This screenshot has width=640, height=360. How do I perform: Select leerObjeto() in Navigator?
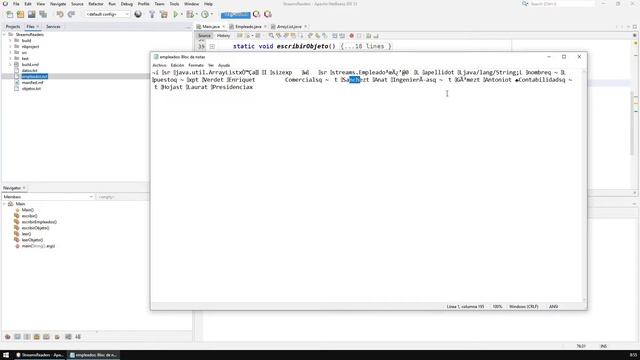[x=32, y=240]
